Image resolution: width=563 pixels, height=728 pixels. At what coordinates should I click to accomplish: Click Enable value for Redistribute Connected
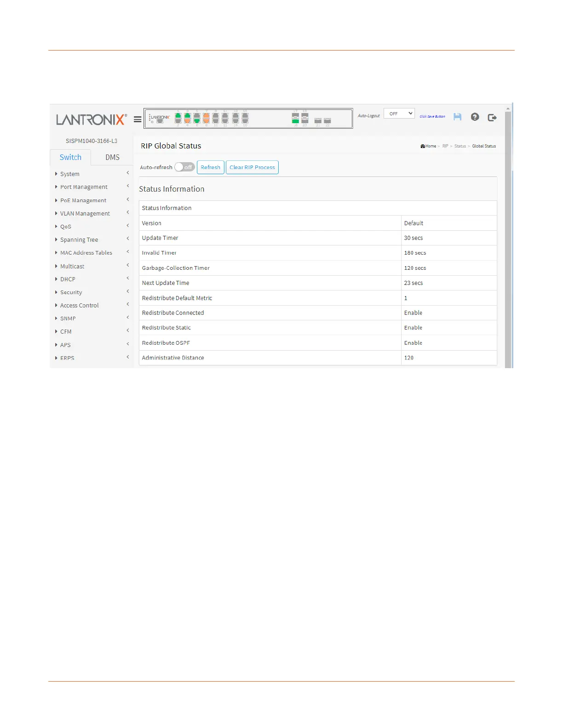point(413,313)
